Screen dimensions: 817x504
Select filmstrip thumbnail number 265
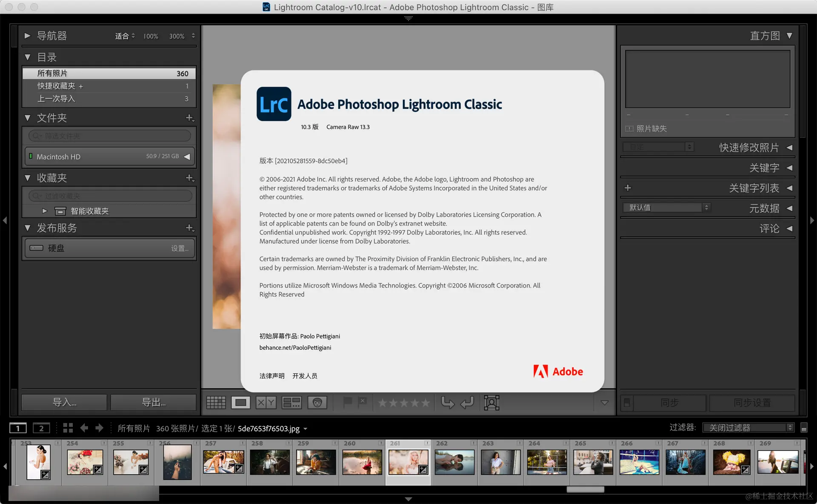pos(593,462)
